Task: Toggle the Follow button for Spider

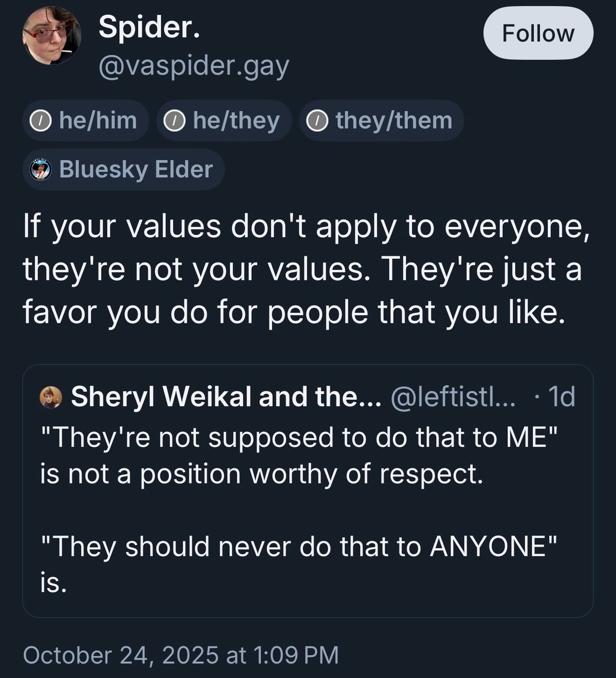Action: coord(538,33)
